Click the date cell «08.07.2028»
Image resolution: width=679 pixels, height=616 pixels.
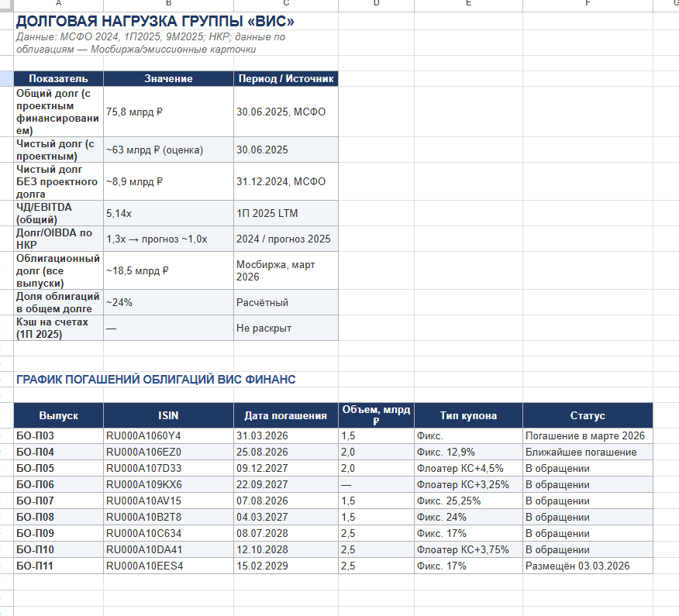(286, 533)
